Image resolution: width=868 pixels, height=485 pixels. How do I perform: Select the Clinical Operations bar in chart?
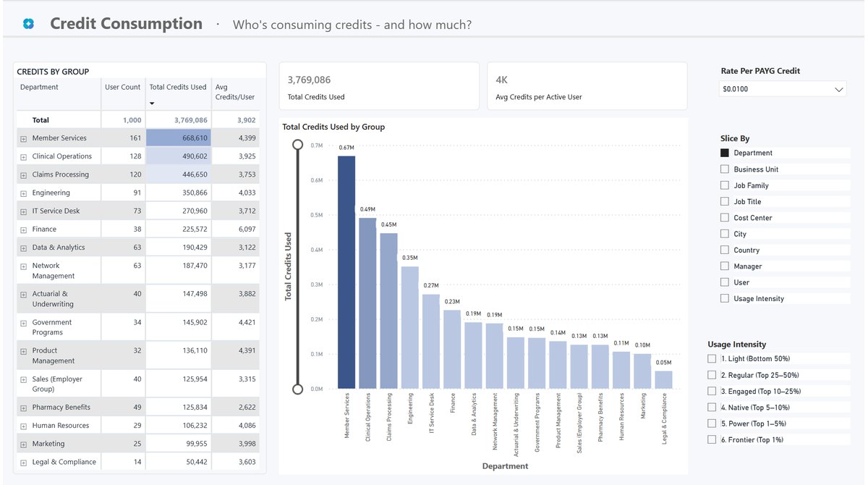[x=367, y=303]
